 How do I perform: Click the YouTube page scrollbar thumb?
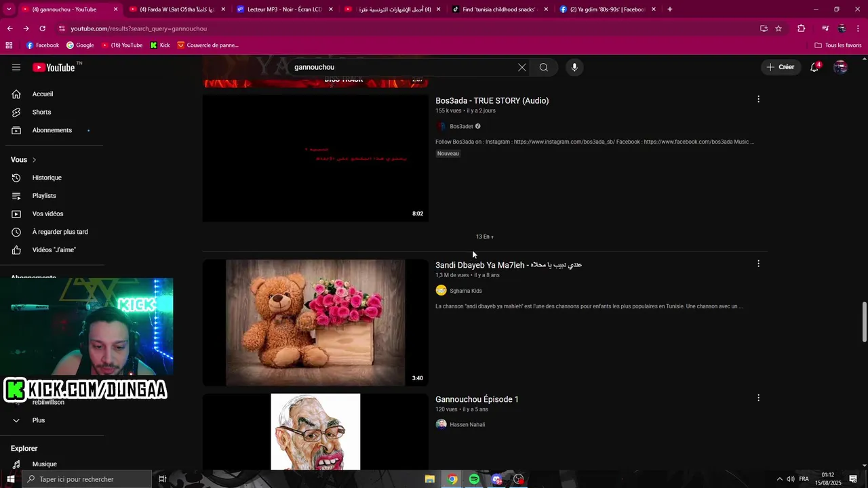(864, 322)
